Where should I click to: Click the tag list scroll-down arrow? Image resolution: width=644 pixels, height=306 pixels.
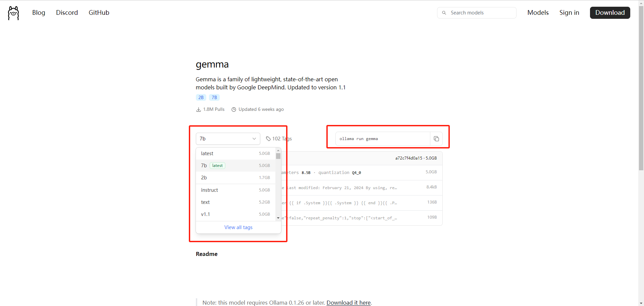(278, 218)
